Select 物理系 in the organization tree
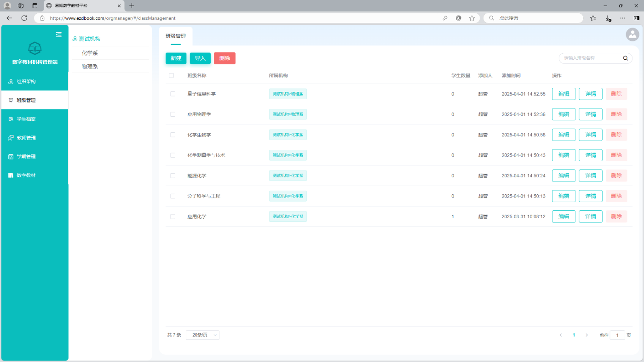Image resolution: width=644 pixels, height=362 pixels. 90,67
